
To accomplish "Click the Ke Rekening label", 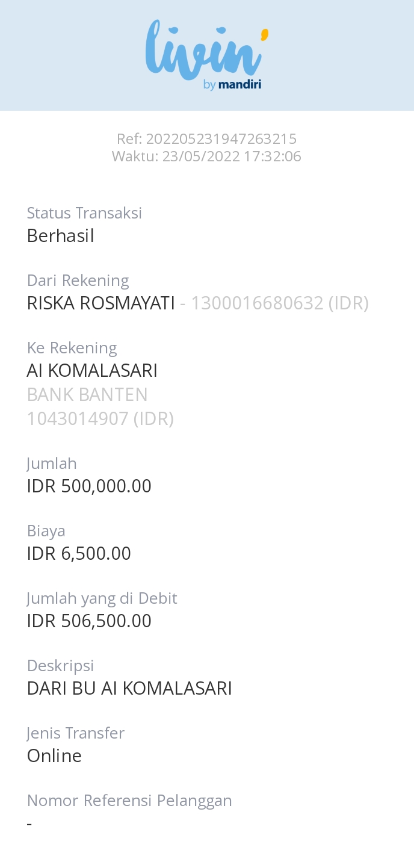I will [72, 348].
